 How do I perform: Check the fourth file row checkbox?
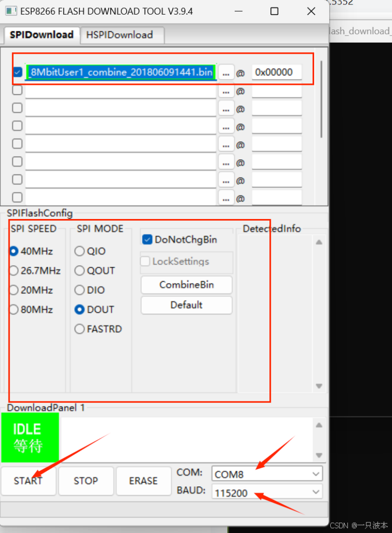pos(18,126)
